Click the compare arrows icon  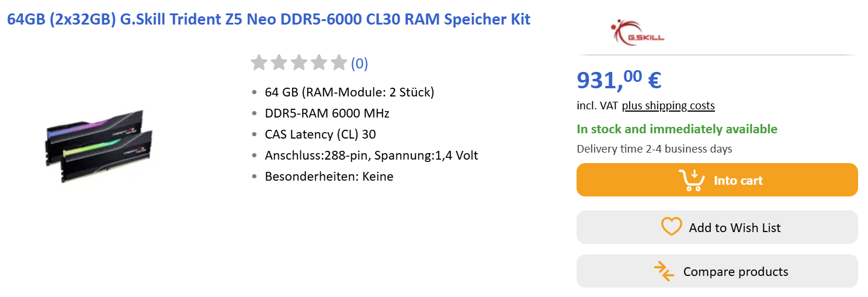pos(664,271)
